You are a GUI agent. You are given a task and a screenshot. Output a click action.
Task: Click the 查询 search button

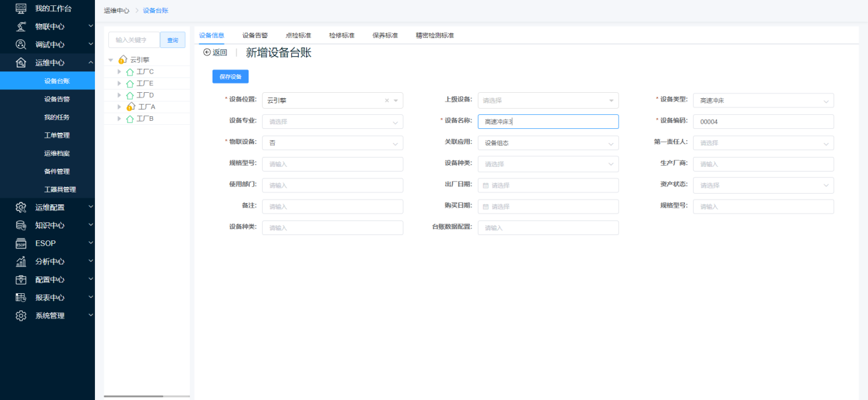coord(172,40)
